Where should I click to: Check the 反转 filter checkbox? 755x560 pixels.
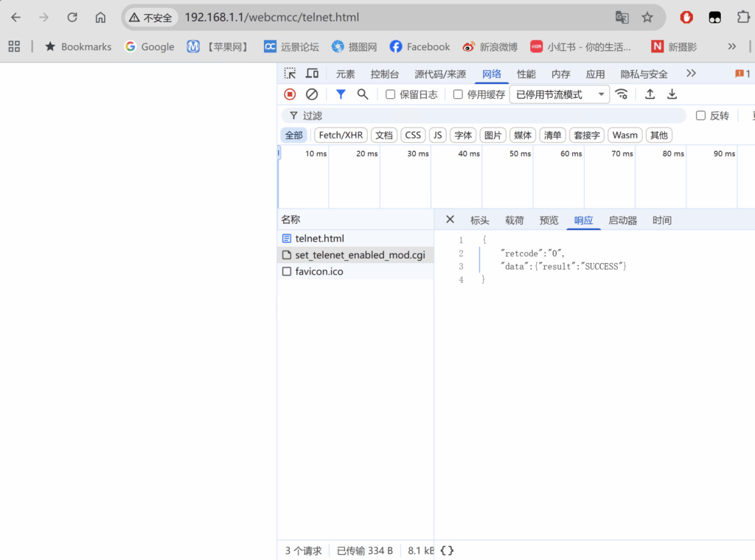(700, 116)
